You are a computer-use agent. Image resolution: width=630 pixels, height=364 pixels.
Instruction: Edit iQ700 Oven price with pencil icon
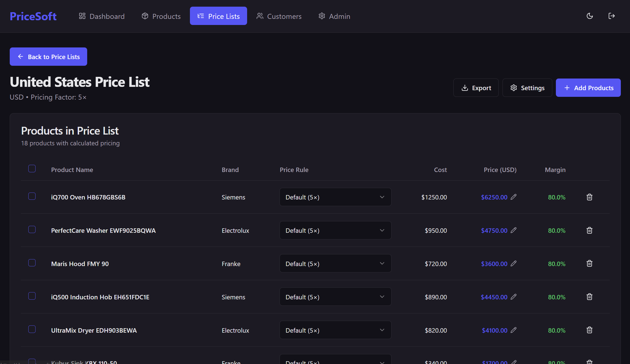514,197
